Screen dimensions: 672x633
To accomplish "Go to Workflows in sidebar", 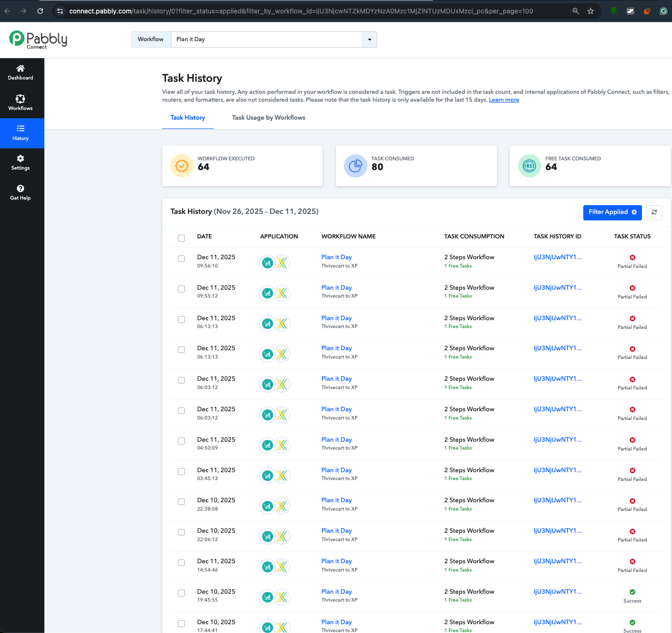I will (x=20, y=103).
